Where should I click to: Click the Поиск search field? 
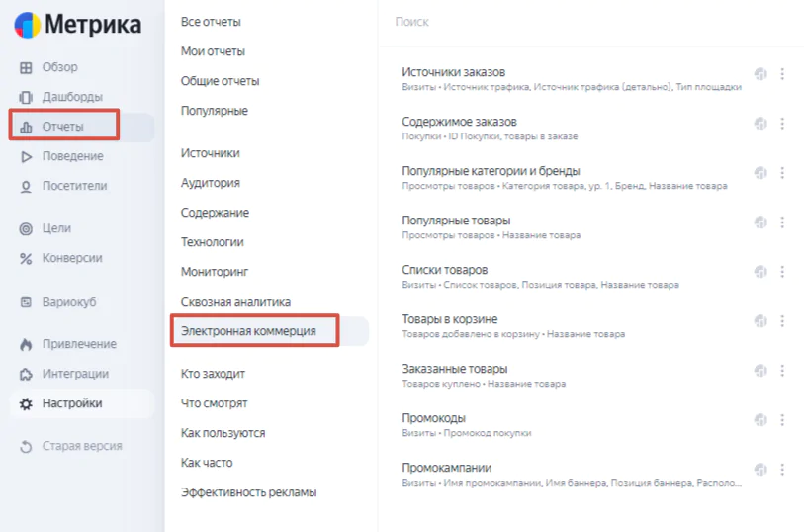click(x=590, y=22)
